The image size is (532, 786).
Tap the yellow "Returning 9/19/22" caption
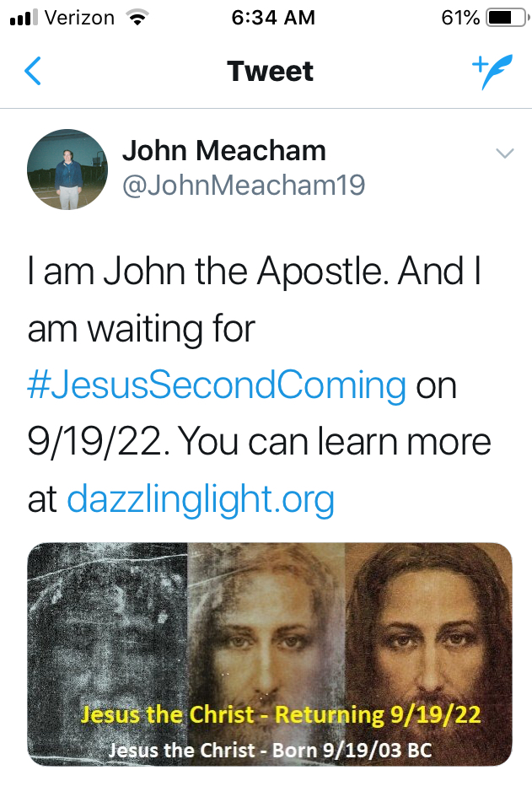(x=281, y=716)
